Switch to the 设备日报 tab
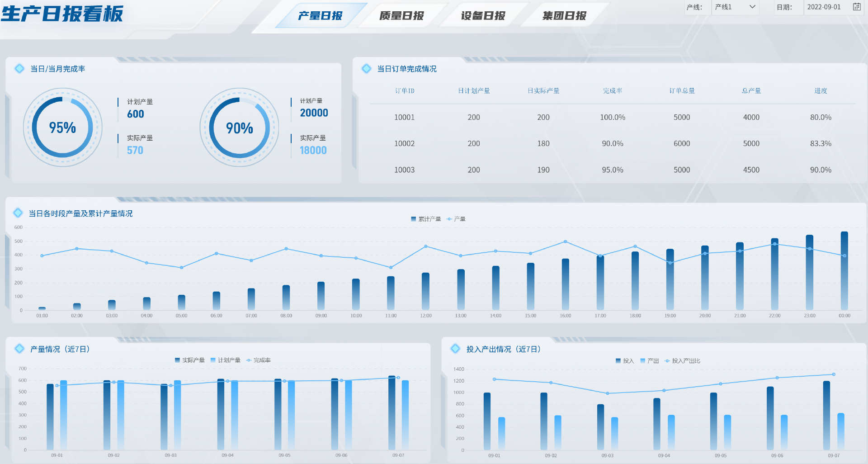 (x=483, y=15)
